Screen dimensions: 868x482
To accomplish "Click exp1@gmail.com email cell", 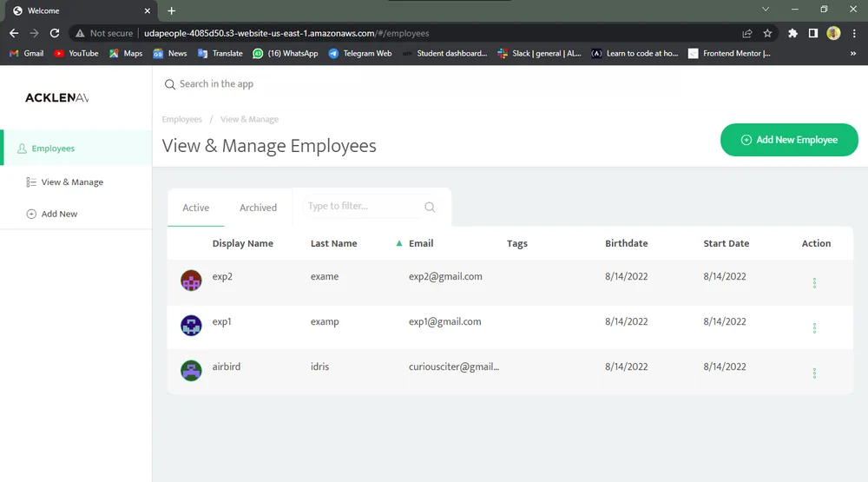I will pyautogui.click(x=444, y=321).
